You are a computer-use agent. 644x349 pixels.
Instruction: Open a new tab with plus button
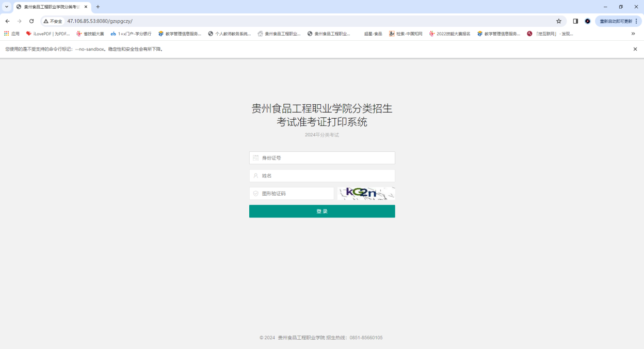(x=98, y=7)
